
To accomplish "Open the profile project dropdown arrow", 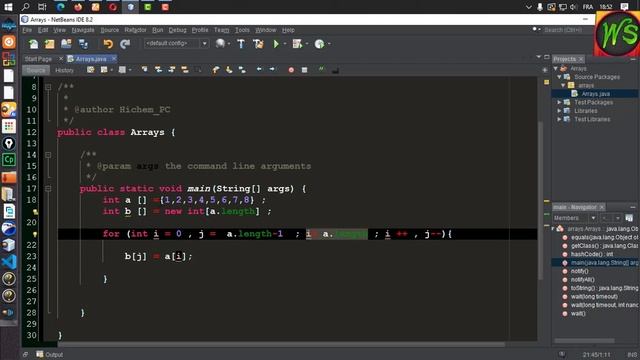I will pyautogui.click(x=329, y=44).
